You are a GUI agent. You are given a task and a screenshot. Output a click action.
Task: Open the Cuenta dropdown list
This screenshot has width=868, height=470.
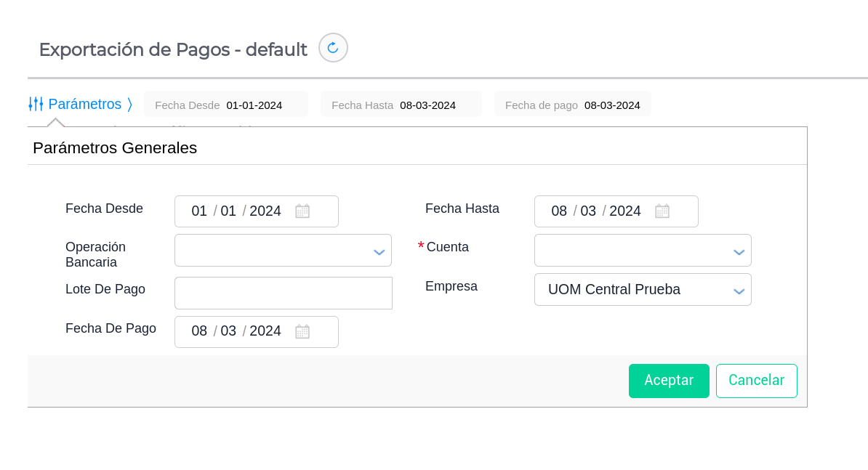pos(739,251)
